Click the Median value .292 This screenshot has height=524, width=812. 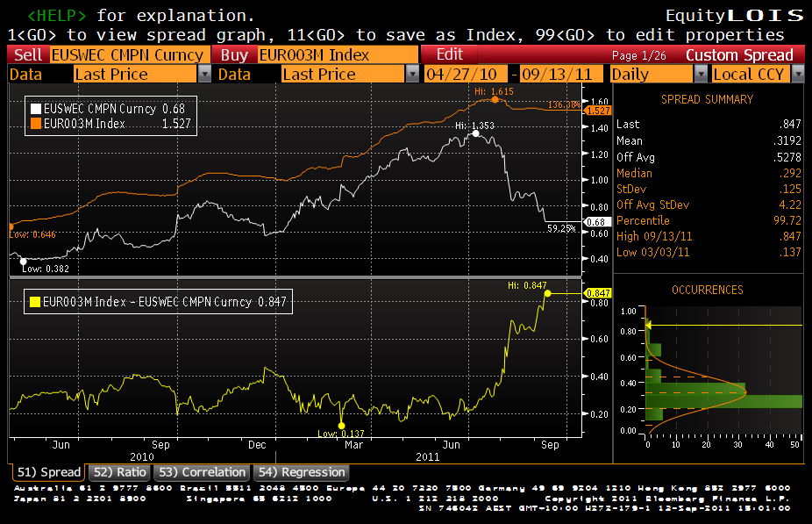tap(790, 173)
